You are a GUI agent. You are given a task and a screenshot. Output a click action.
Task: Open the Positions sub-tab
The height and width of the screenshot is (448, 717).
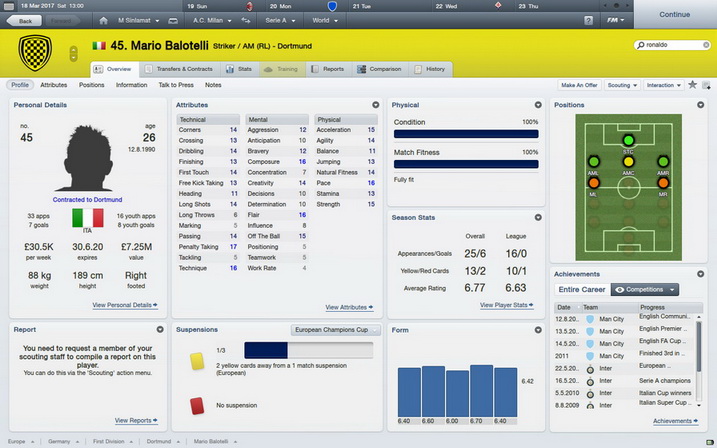[x=91, y=85]
